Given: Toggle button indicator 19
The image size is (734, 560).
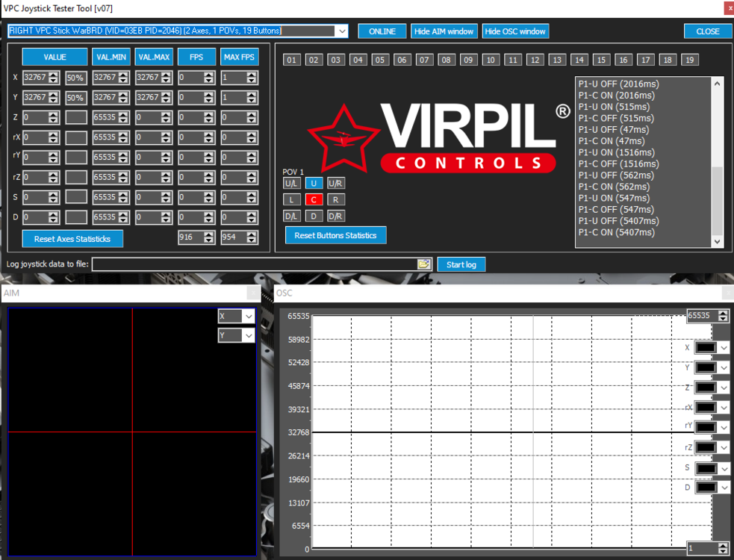Looking at the screenshot, I should 690,60.
